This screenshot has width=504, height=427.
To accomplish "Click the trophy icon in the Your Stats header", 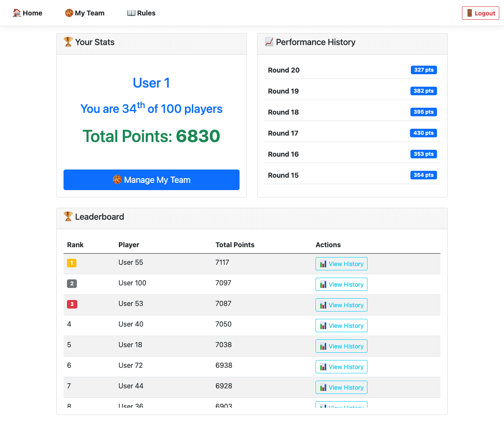I will coord(68,42).
